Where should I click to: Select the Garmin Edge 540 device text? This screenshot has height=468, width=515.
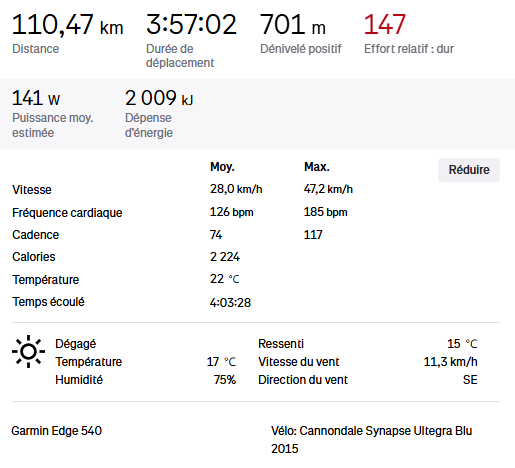56,431
